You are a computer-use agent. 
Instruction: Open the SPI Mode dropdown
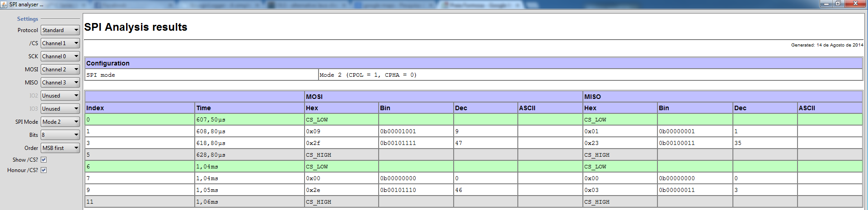[x=60, y=122]
